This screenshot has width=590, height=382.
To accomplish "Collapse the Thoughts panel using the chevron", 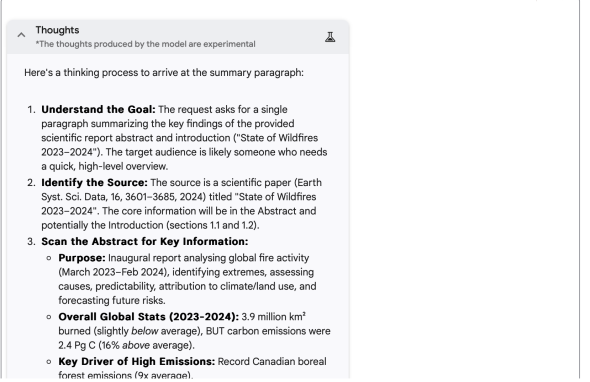I will [x=21, y=35].
